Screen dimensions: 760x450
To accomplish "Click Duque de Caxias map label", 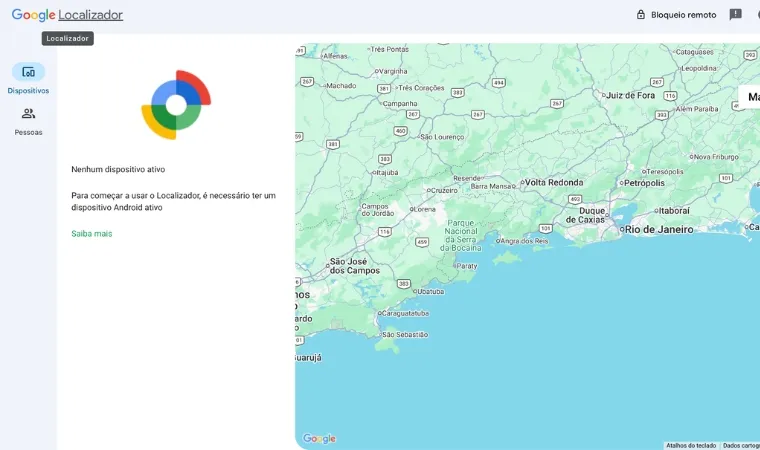I will click(585, 215).
